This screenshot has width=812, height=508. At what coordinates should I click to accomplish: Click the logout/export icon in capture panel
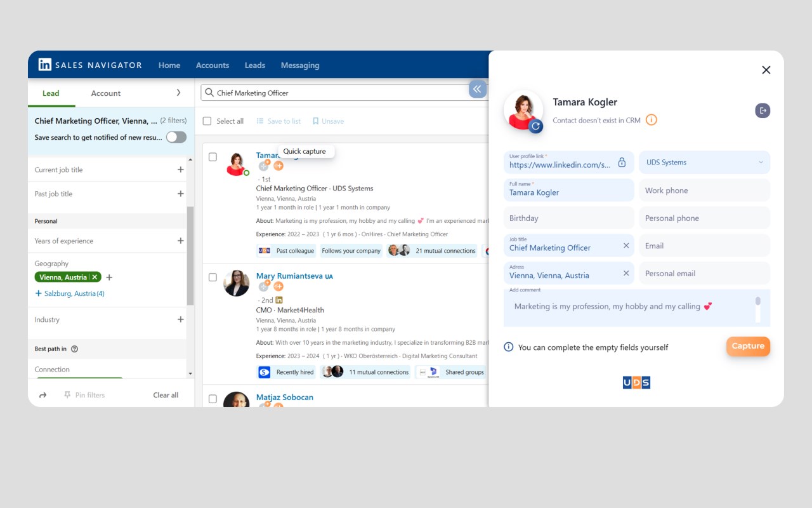click(x=763, y=110)
